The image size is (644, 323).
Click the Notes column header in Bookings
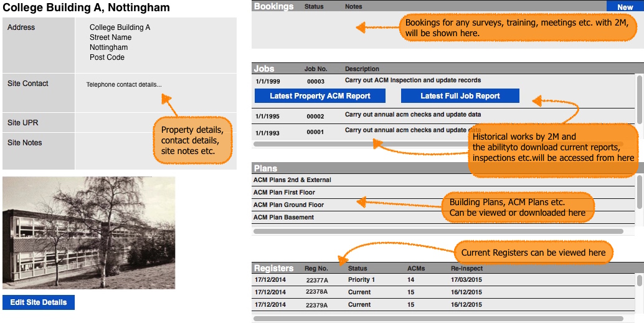[354, 7]
